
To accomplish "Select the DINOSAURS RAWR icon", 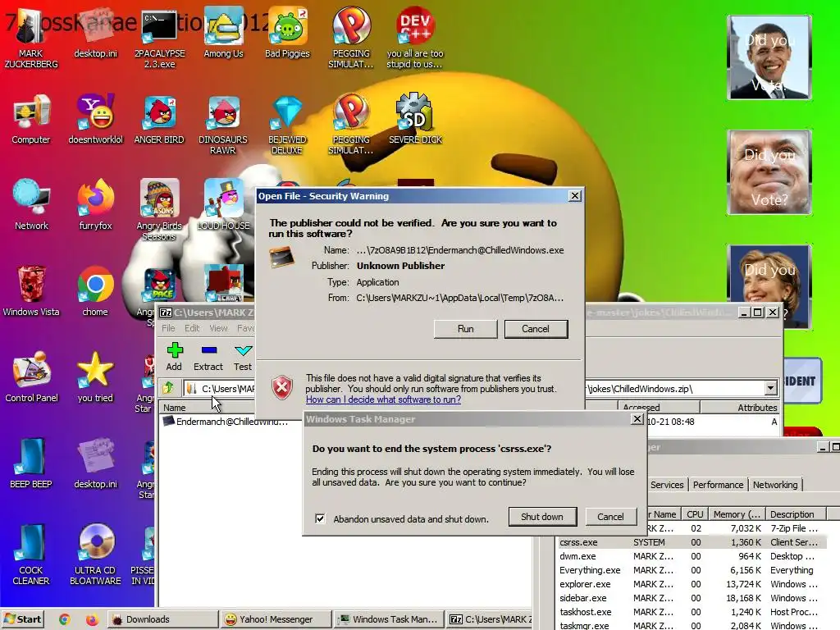I will (223, 125).
